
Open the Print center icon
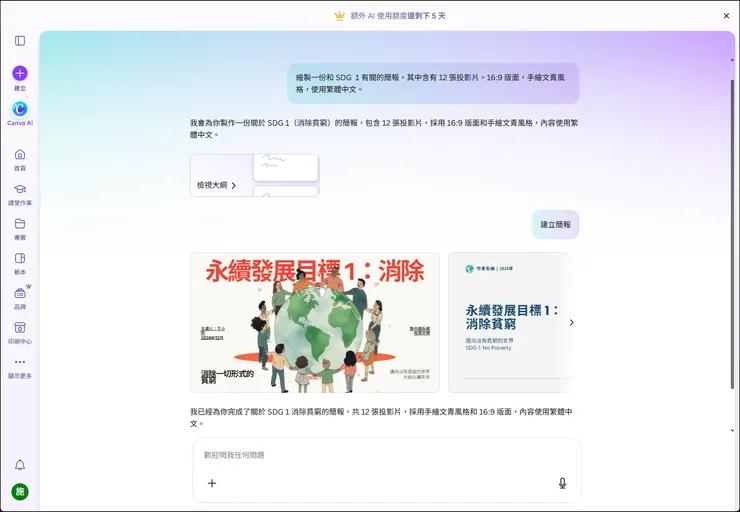click(20, 327)
